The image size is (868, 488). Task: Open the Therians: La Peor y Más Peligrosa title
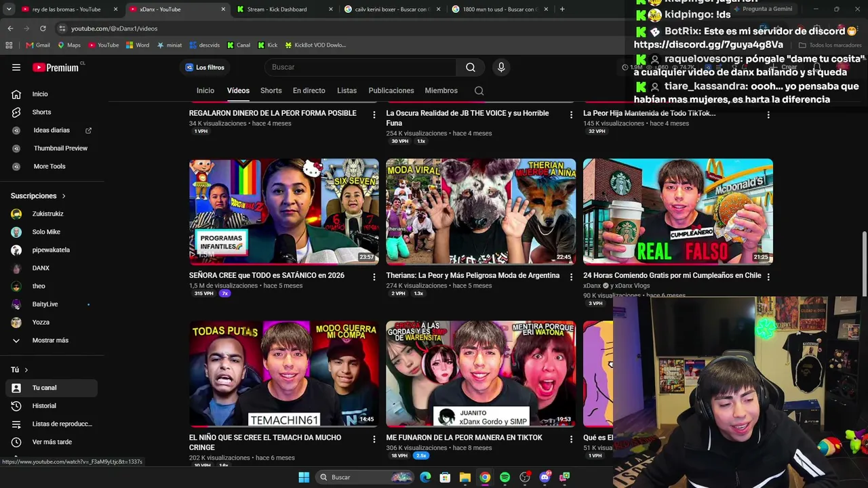(x=473, y=276)
